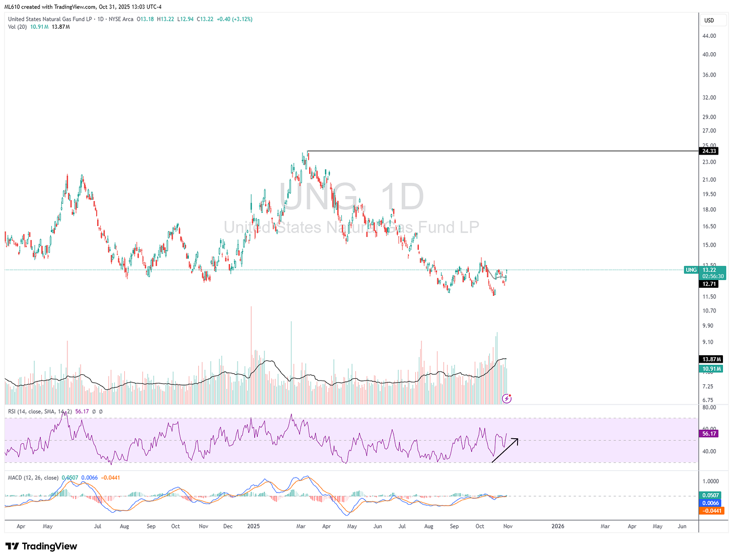This screenshot has height=560, width=733.
Task: Click the 21.00 price axis label
Action: pyautogui.click(x=709, y=180)
